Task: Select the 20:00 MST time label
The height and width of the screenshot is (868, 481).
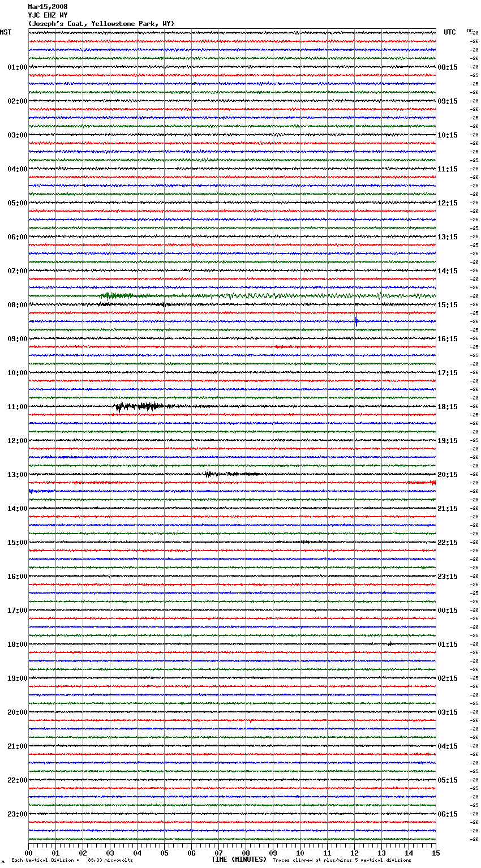Action: tap(17, 712)
